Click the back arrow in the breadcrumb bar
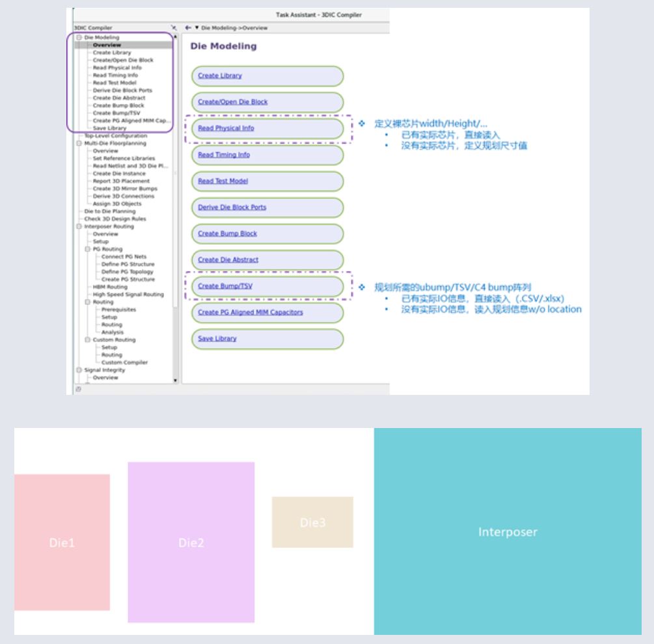The width and height of the screenshot is (654, 644). pyautogui.click(x=188, y=28)
